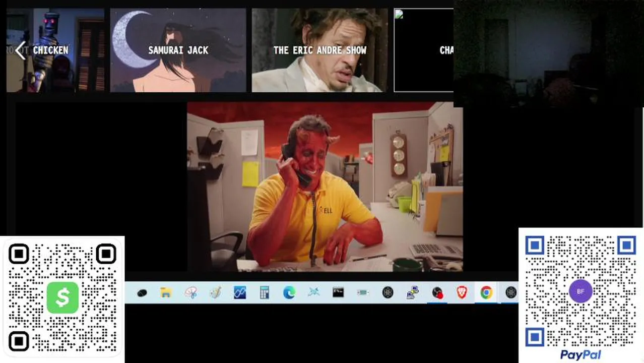644x363 pixels.
Task: Open The Eric Andre Show card
Action: 320,50
